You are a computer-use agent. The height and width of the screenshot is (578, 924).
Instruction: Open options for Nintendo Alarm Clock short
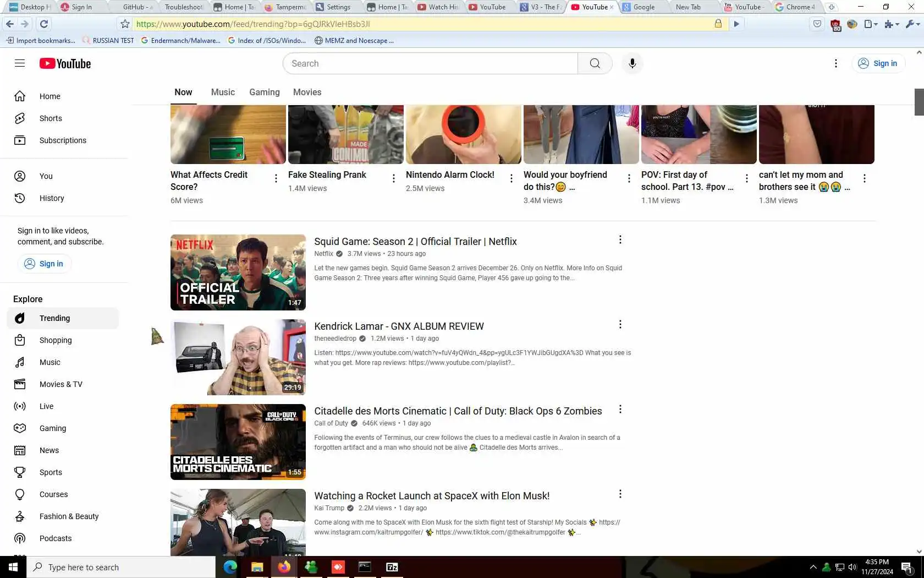512,178
